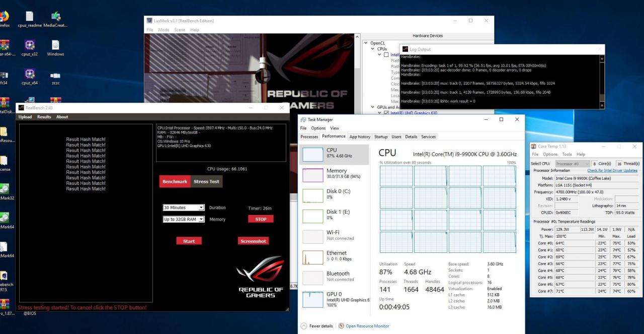Switch to the Processes tab
Viewport: 644px width, 334px height.
(x=309, y=137)
